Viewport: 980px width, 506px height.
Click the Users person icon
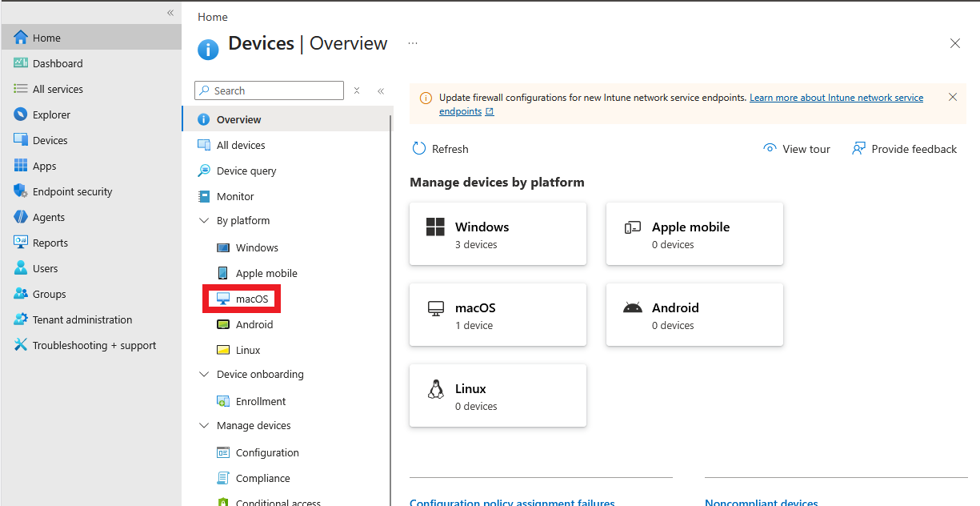tap(21, 268)
